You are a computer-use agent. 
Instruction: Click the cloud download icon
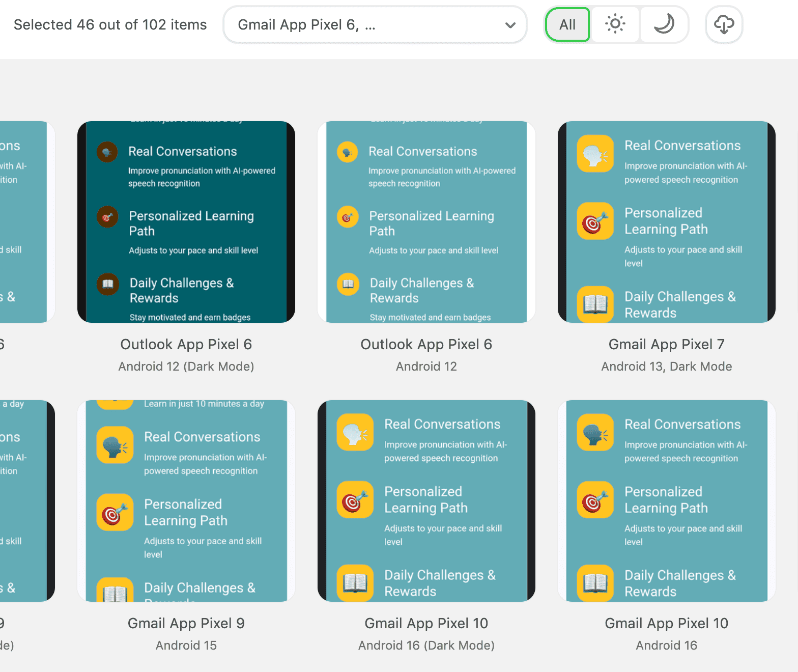click(x=724, y=24)
